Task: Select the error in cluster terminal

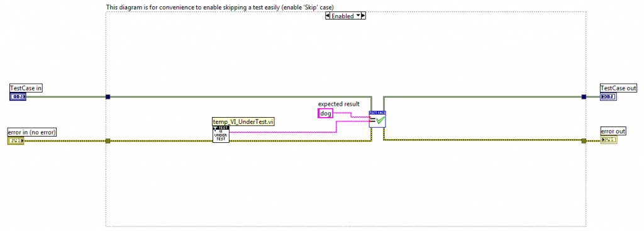Action: [16, 141]
